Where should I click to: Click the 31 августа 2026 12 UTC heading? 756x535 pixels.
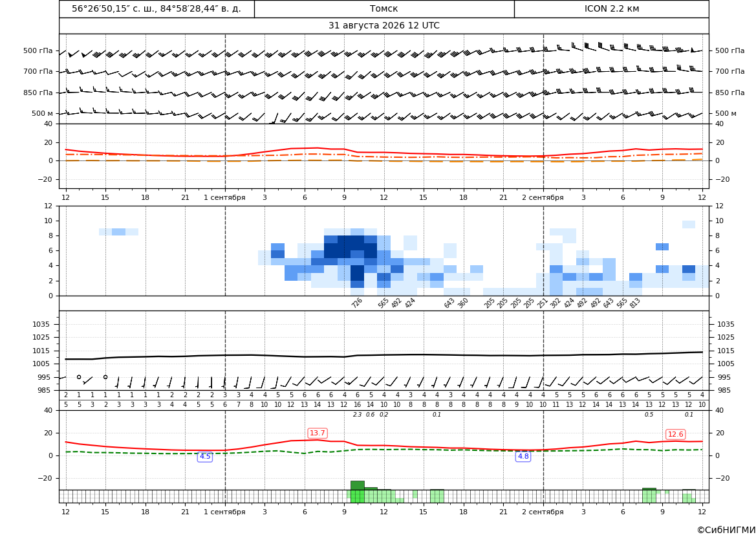(383, 26)
